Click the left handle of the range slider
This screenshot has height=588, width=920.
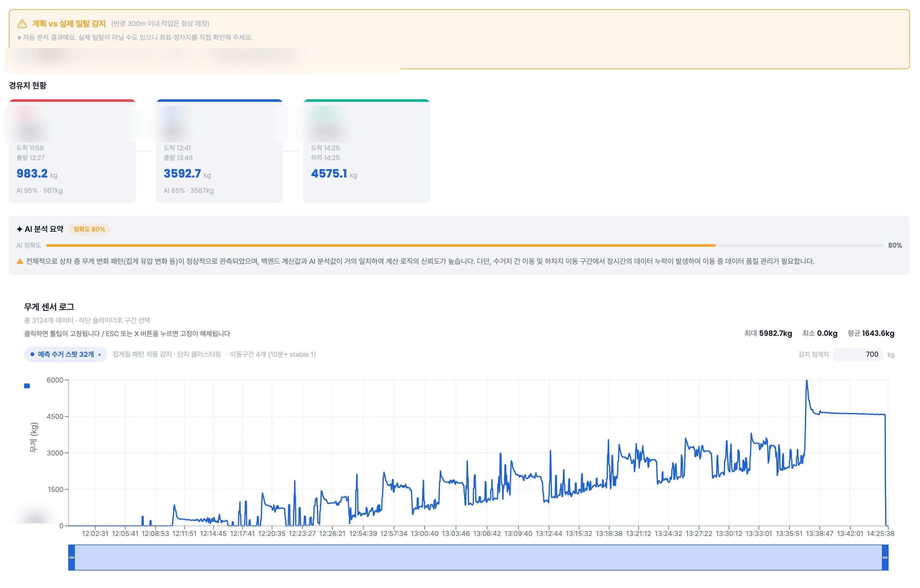coord(71,558)
